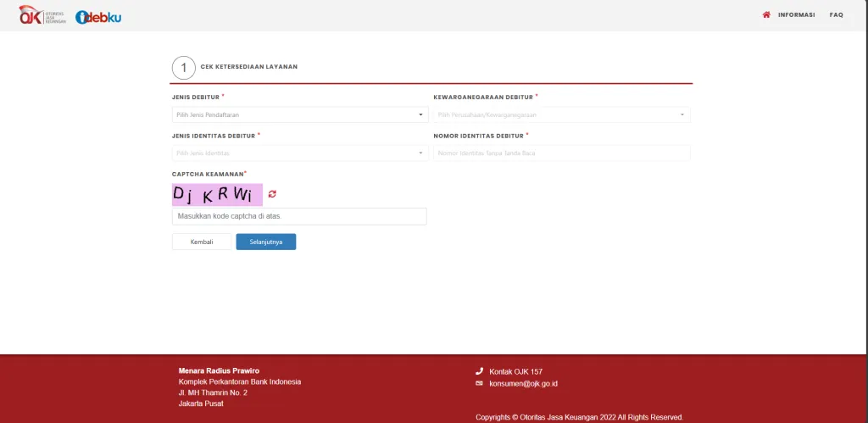Screen dimensions: 868x423
Task: Click the Jl. MH Thamrin No. 2 line
Action: [213, 392]
